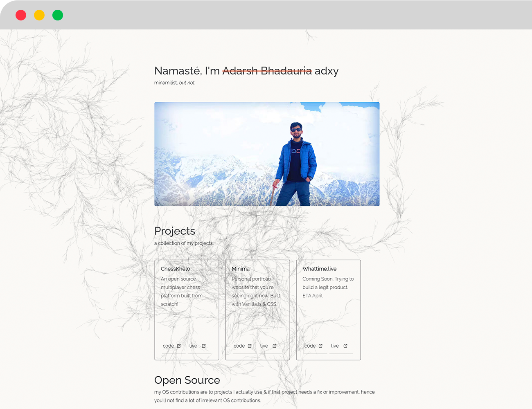The height and width of the screenshot is (409, 532).
Task: Click the Minima card title
Action: pos(241,269)
